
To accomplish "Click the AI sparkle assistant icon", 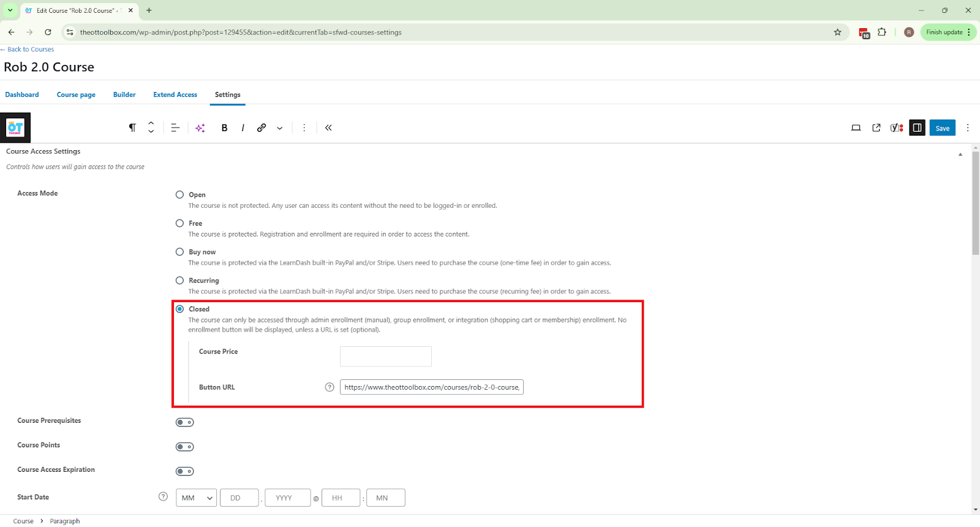I will pyautogui.click(x=200, y=127).
